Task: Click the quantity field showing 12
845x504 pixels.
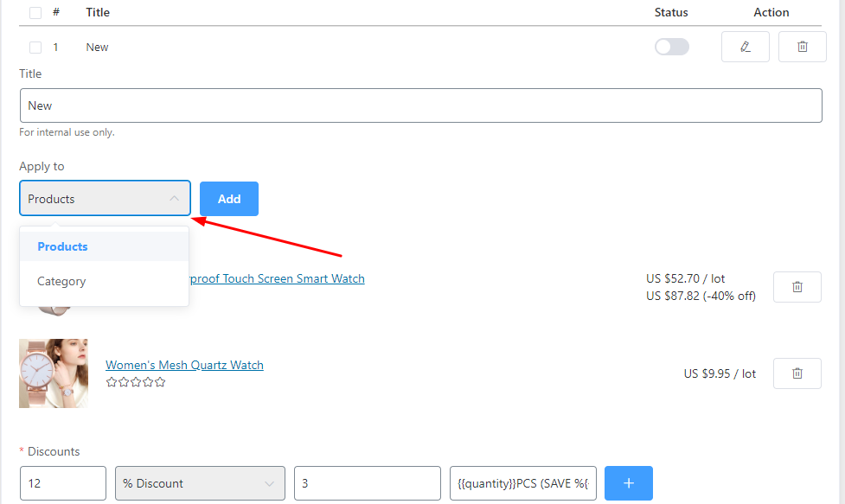Action: point(62,482)
